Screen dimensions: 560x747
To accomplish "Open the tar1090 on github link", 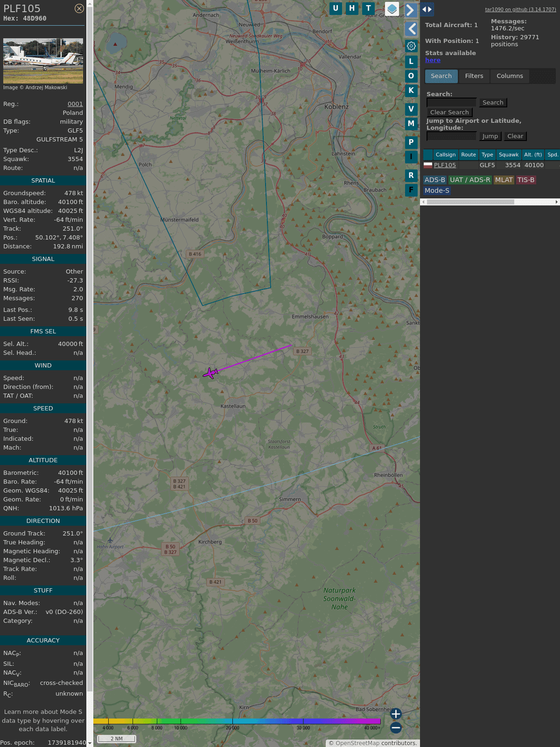I will [x=520, y=9].
